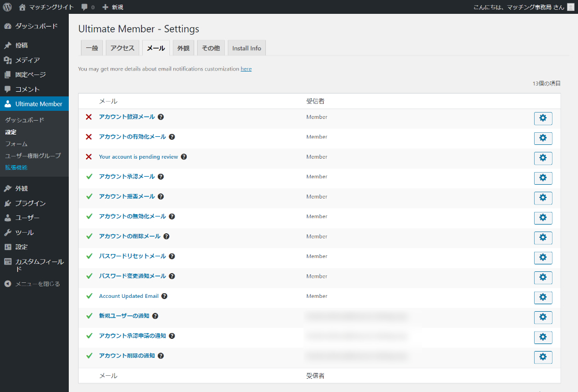Open gear settings for 新規ユーザーの通知
This screenshot has height=392, width=578.
tap(543, 317)
